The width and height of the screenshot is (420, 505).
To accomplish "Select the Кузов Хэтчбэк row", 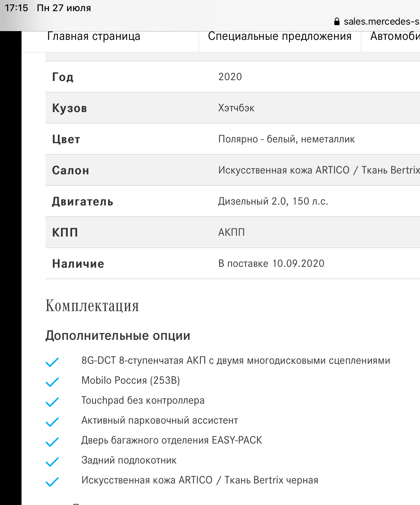I will 233,108.
